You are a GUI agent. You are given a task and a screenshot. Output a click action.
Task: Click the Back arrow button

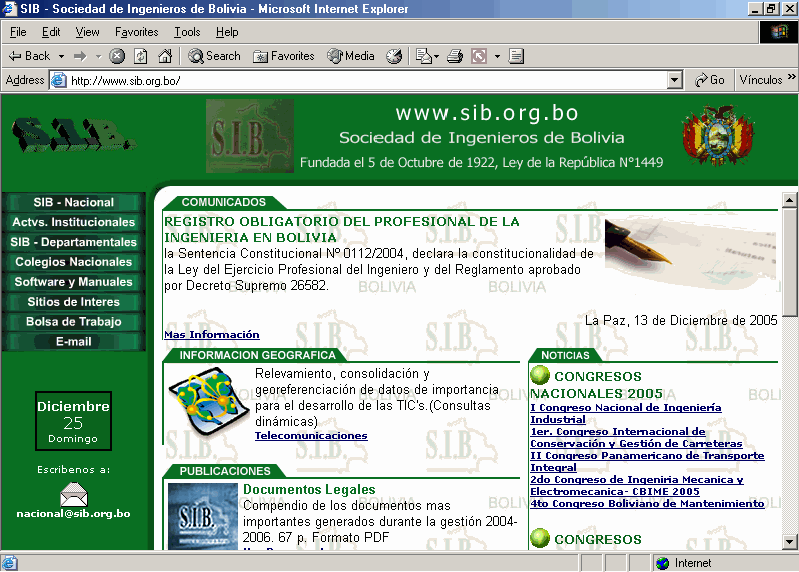click(29, 56)
